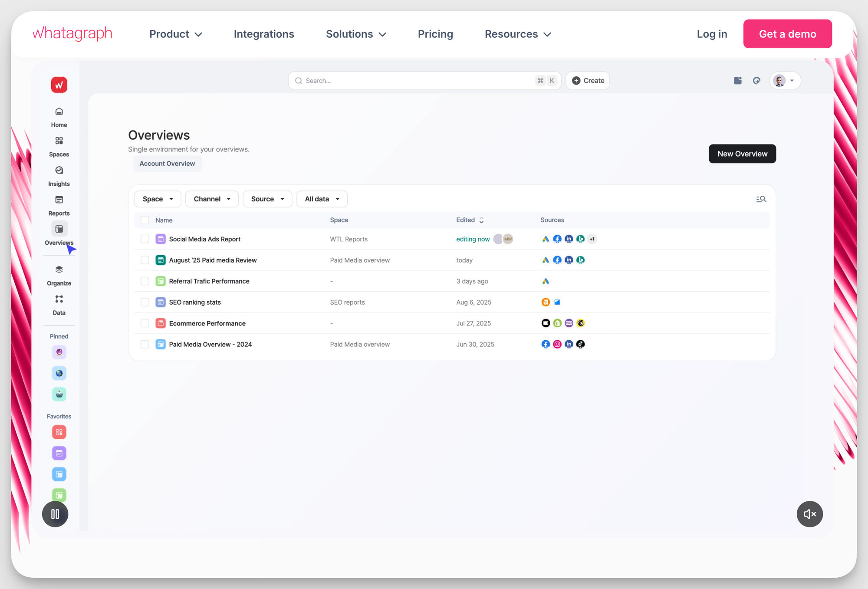Viewport: 868px width, 589px height.
Task: Click the New Overview button
Action: pos(742,154)
